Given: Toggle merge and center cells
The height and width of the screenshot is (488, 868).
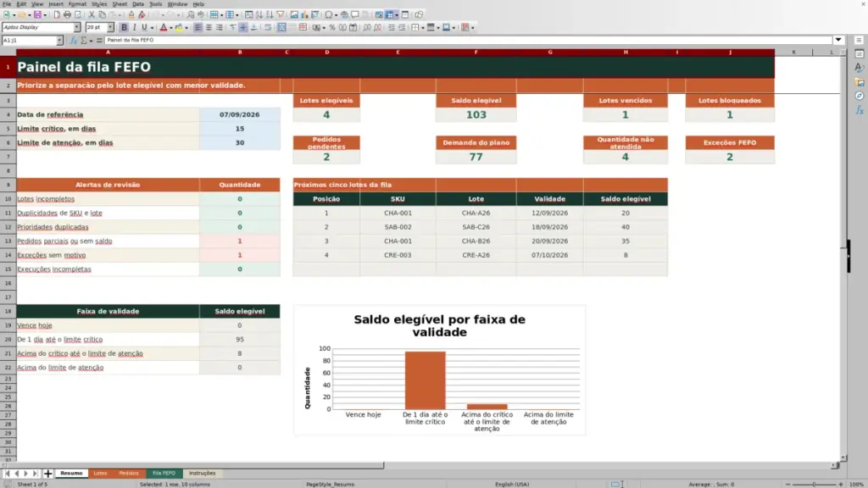Looking at the screenshot, I should 281,27.
